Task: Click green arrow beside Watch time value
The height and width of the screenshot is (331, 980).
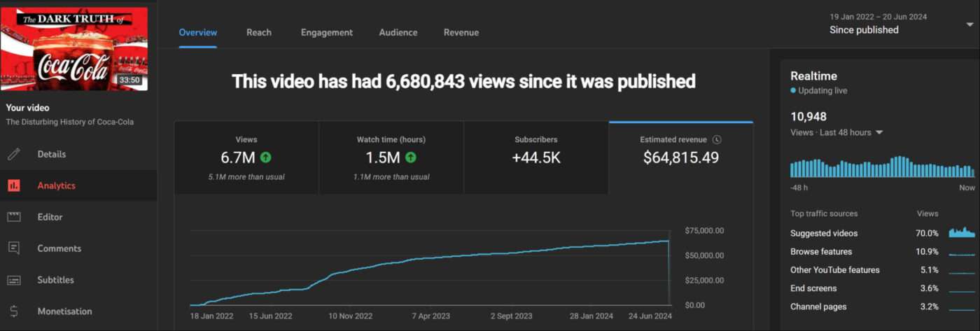Action: 411,157
